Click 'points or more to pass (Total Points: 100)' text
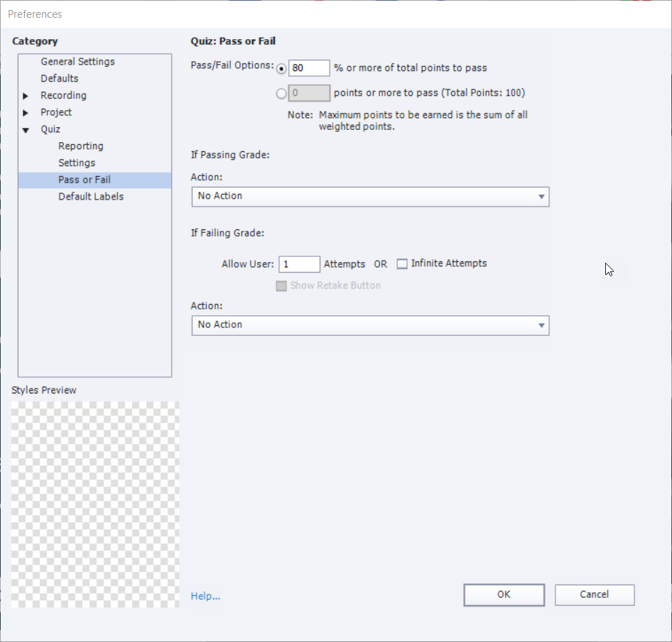This screenshot has width=672, height=642. click(430, 93)
